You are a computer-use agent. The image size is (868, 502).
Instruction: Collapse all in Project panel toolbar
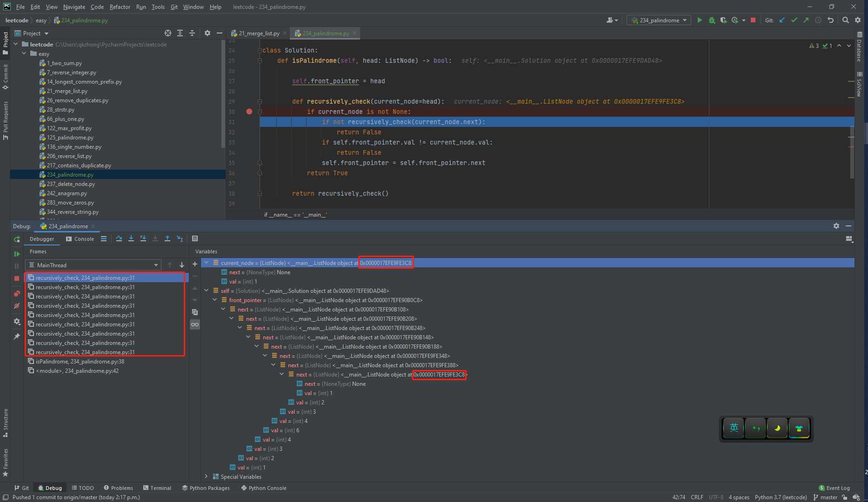(192, 33)
